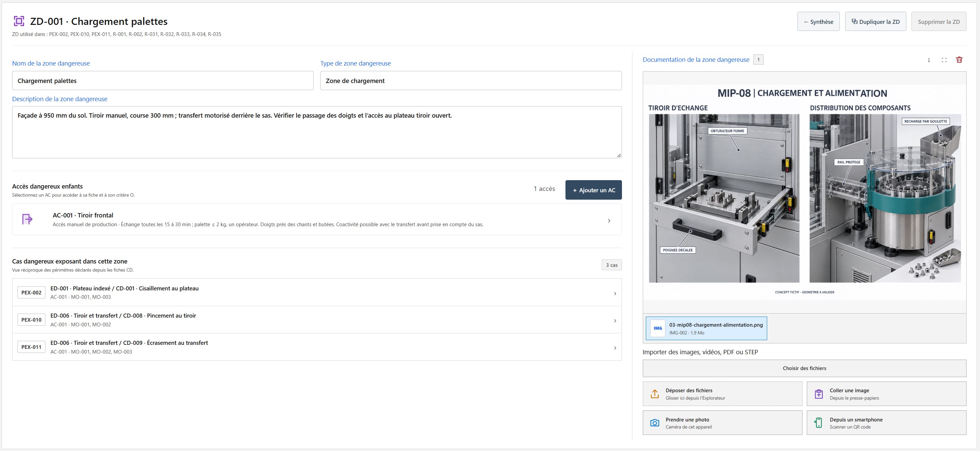The height and width of the screenshot is (451, 980).
Task: Click 'ED-001 · Plateau indexé / CD-001' text
Action: (x=92, y=288)
